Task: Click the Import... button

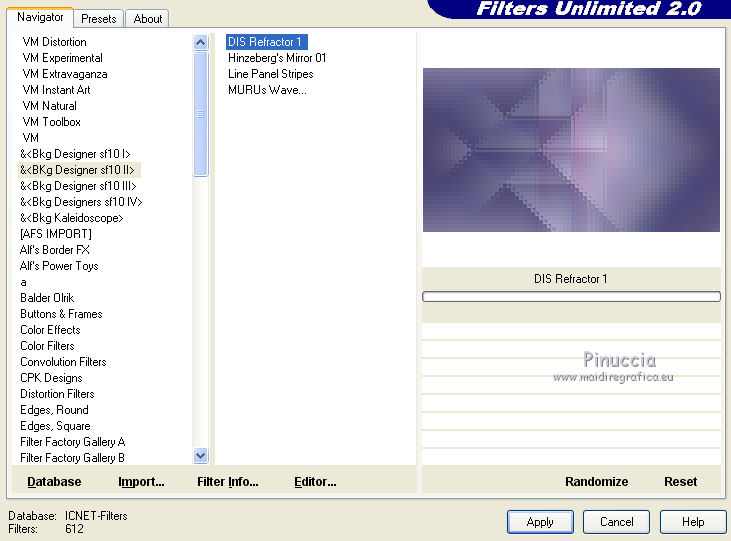Action: click(141, 482)
